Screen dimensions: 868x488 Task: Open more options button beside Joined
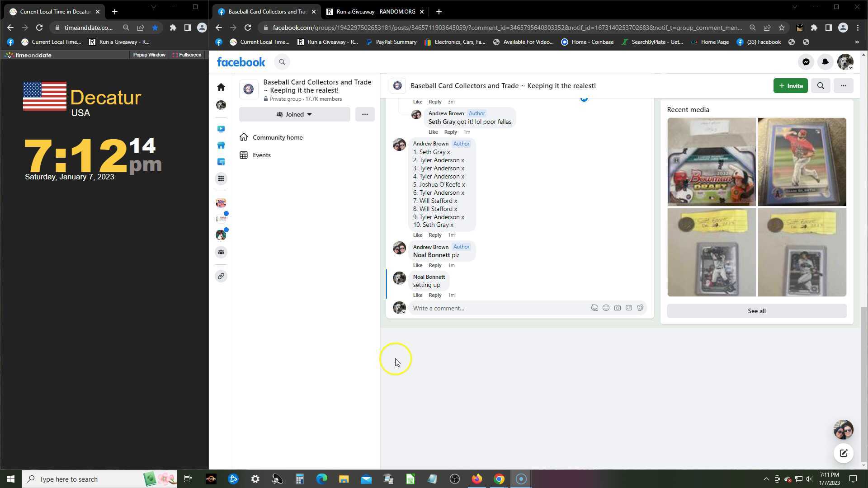pyautogui.click(x=365, y=114)
